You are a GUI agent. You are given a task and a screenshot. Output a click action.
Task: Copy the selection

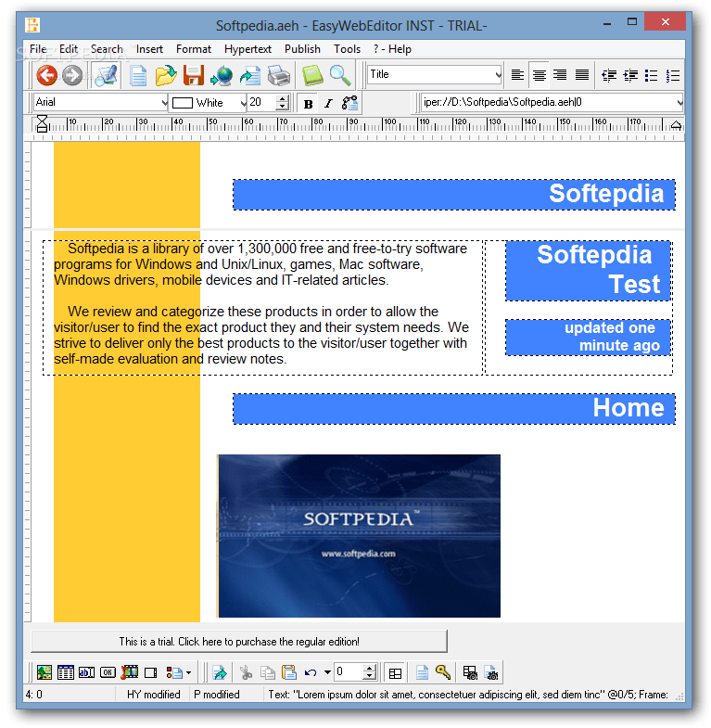pyautogui.click(x=267, y=672)
